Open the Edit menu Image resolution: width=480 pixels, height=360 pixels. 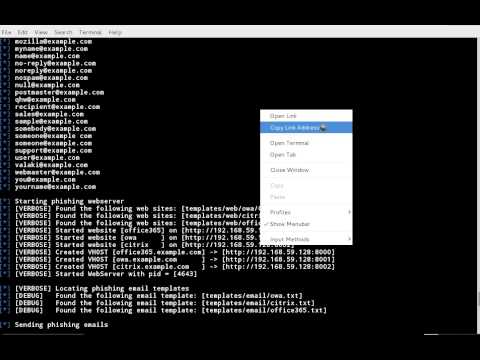(23, 32)
